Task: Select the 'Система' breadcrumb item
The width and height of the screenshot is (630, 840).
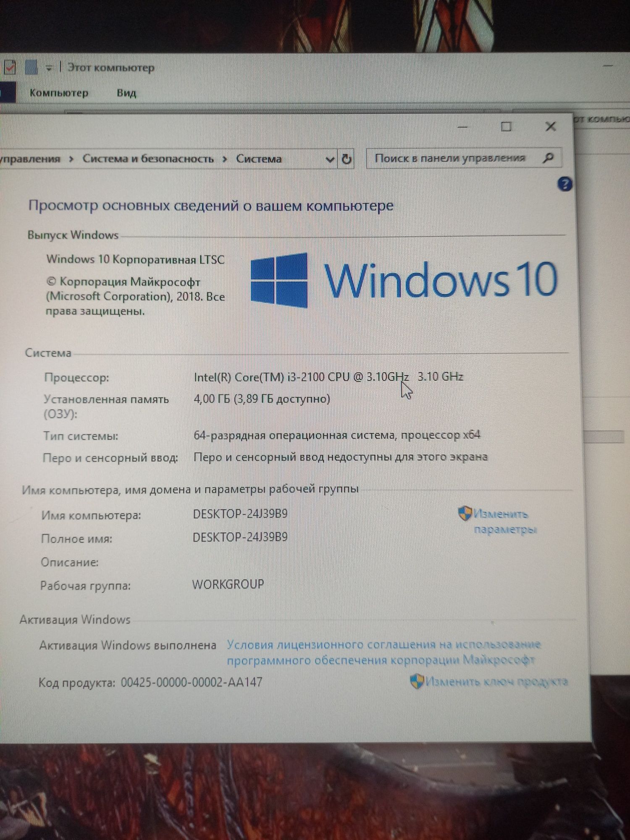Action: point(258,159)
